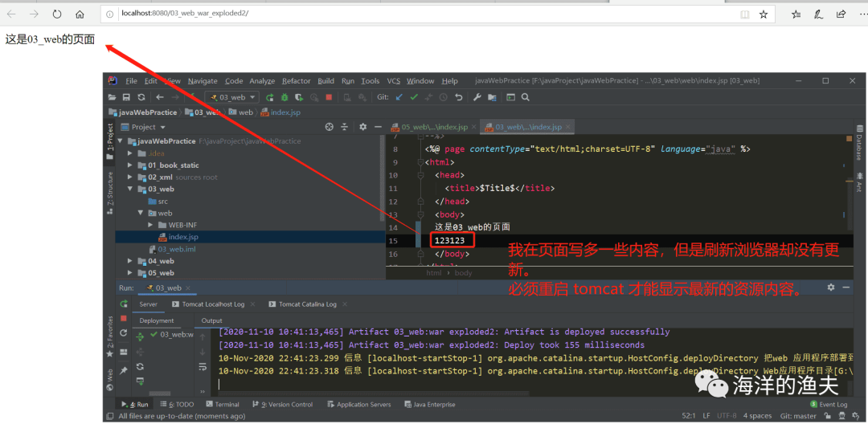
Task: Open Project panel gear settings
Action: [x=362, y=127]
